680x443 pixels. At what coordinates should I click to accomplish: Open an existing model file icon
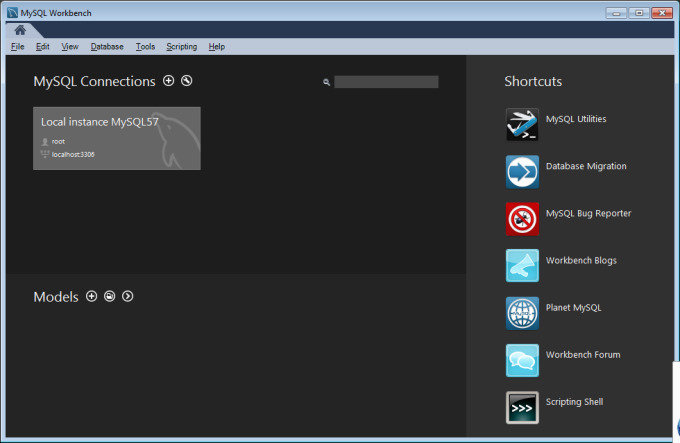(109, 296)
